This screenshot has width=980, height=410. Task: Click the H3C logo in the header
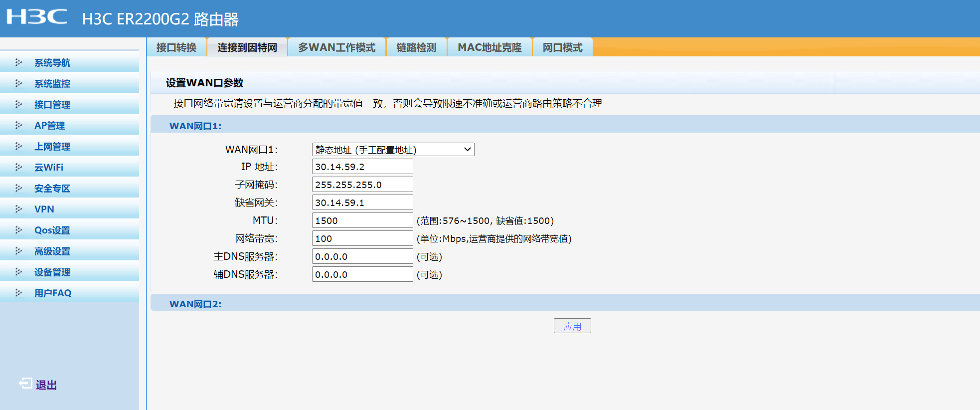37,17
